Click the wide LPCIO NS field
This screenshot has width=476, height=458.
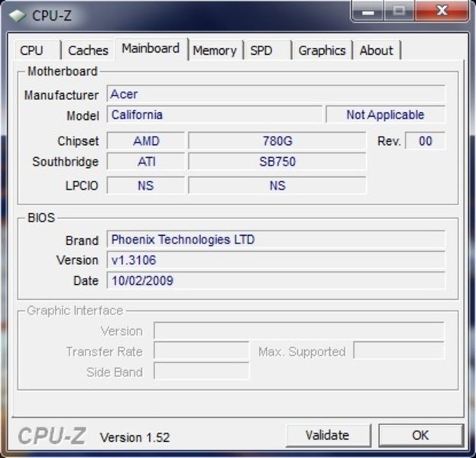click(x=277, y=185)
